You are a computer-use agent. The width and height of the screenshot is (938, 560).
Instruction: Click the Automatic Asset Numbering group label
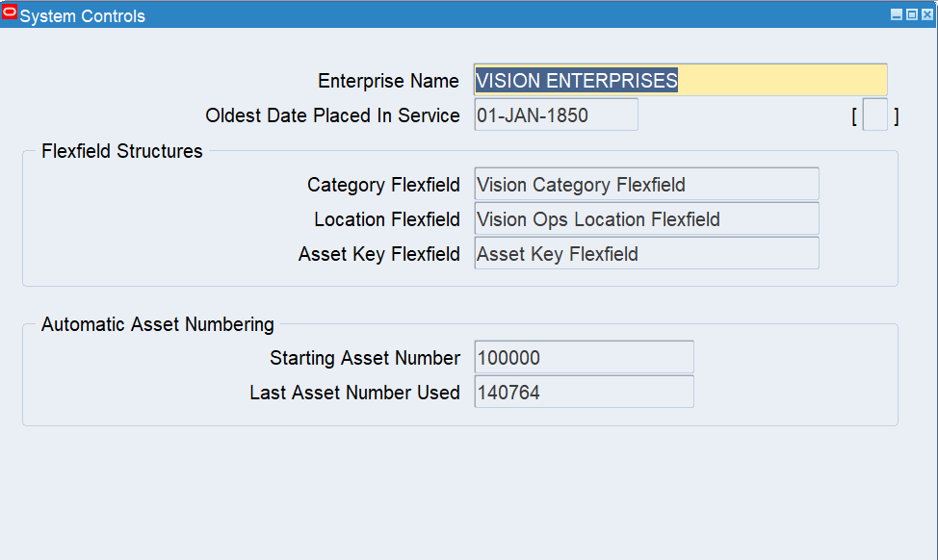(157, 324)
